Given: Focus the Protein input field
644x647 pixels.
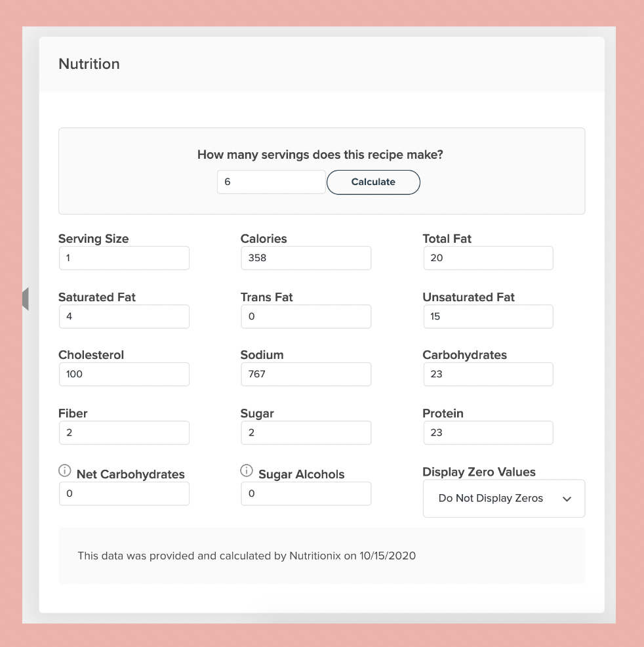Looking at the screenshot, I should tap(487, 432).
